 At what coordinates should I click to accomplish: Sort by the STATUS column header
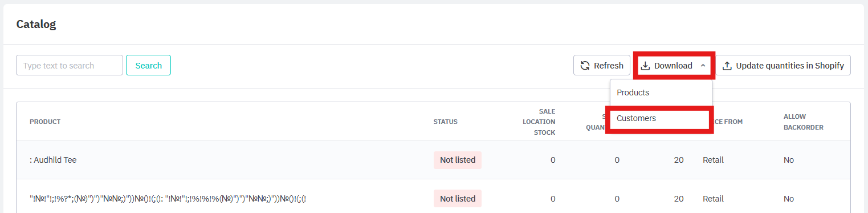[445, 122]
